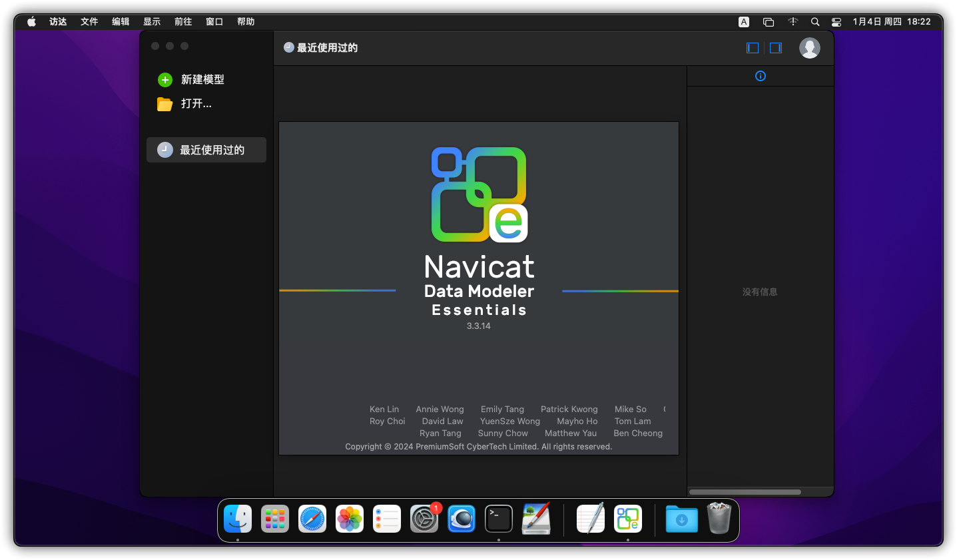Open the paintbrush picture app in Dock
Viewport: 957px width, 560px height.
(536, 519)
